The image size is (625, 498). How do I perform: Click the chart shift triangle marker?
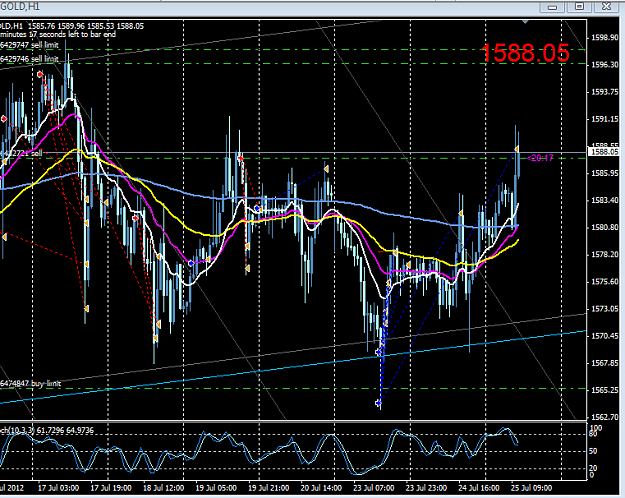pos(525,22)
